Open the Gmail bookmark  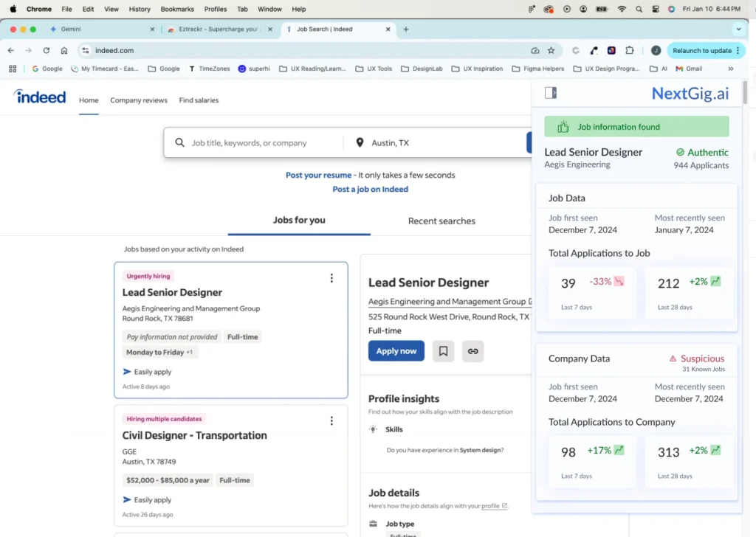tap(689, 69)
